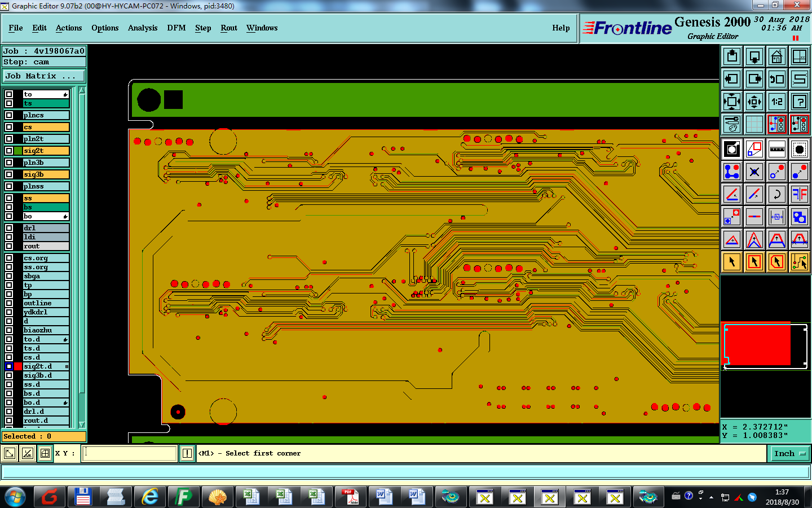812x508 pixels.
Task: Select the rectangle area selection arrow tool
Action: [754, 262]
